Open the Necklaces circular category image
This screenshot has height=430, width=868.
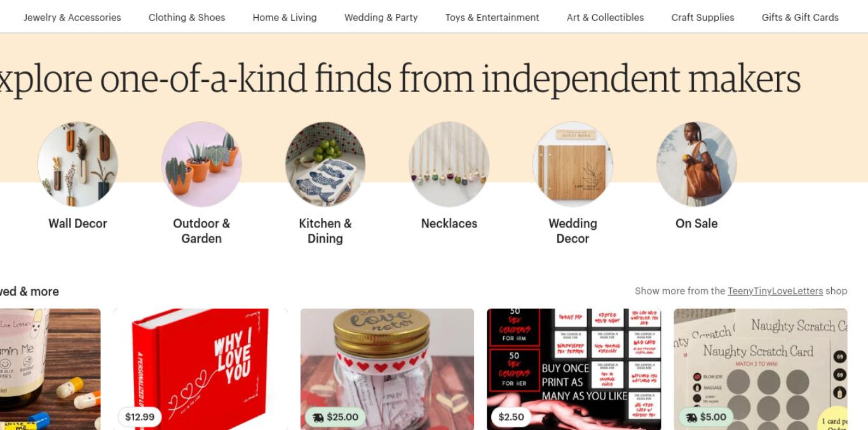tap(449, 165)
